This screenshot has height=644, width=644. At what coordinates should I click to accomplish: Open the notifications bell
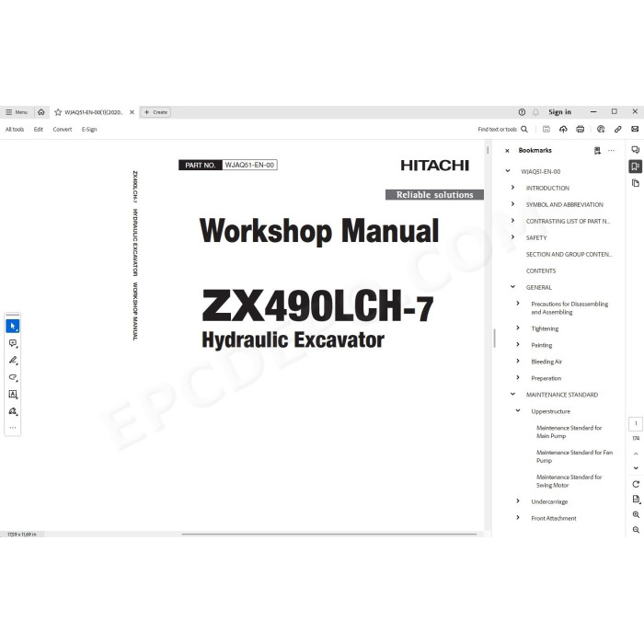[535, 112]
